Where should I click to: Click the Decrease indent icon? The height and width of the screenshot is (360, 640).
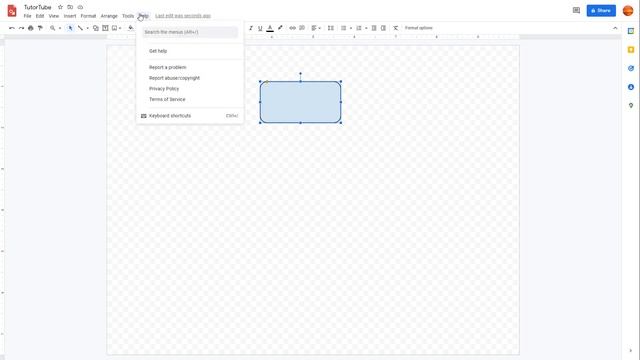point(374,28)
